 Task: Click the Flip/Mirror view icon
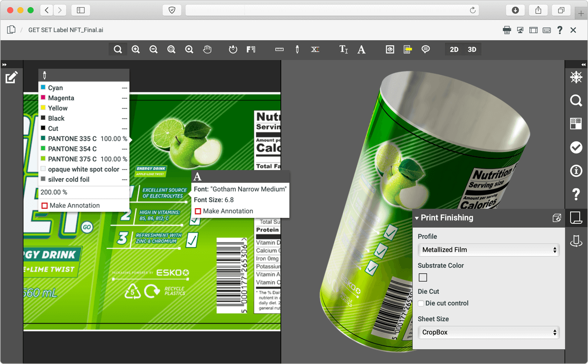coord(251,49)
